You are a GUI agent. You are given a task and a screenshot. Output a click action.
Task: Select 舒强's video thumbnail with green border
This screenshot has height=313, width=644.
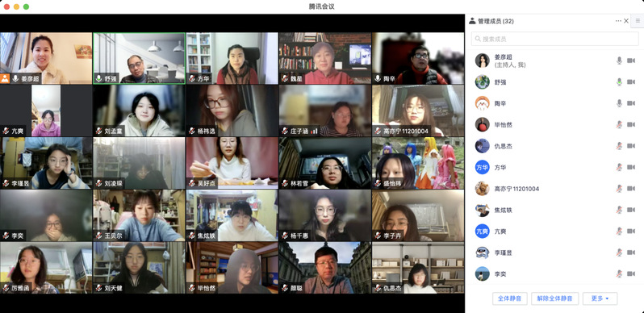(x=140, y=58)
